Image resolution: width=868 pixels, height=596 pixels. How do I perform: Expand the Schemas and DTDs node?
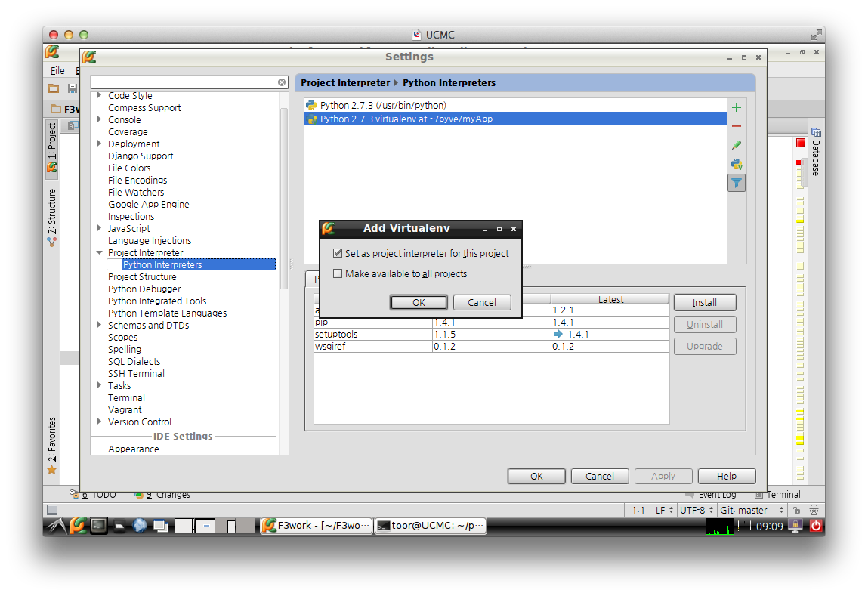point(100,325)
